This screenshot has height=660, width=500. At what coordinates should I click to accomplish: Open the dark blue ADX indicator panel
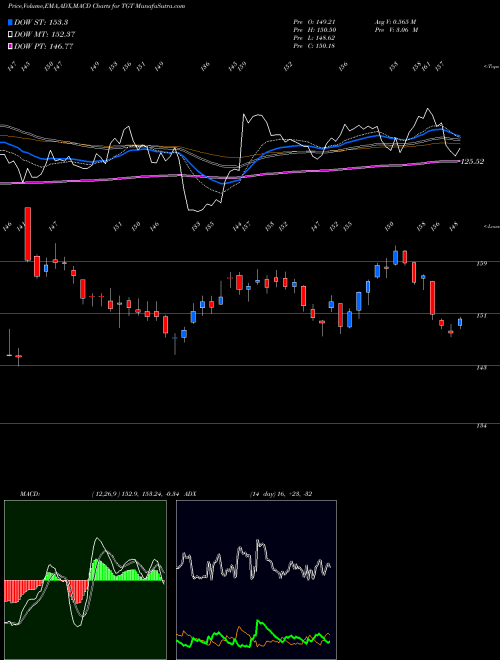256,580
